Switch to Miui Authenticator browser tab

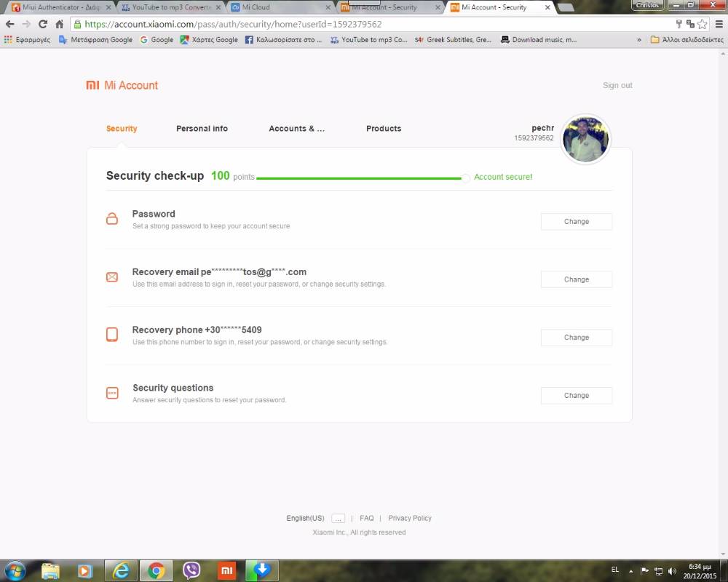(60, 7)
